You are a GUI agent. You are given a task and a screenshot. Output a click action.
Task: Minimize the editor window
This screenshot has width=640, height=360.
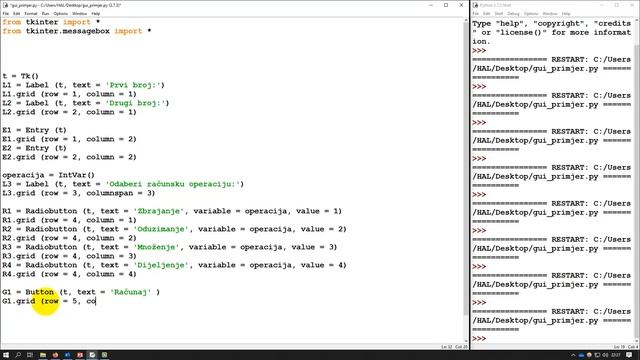(x=431, y=5)
